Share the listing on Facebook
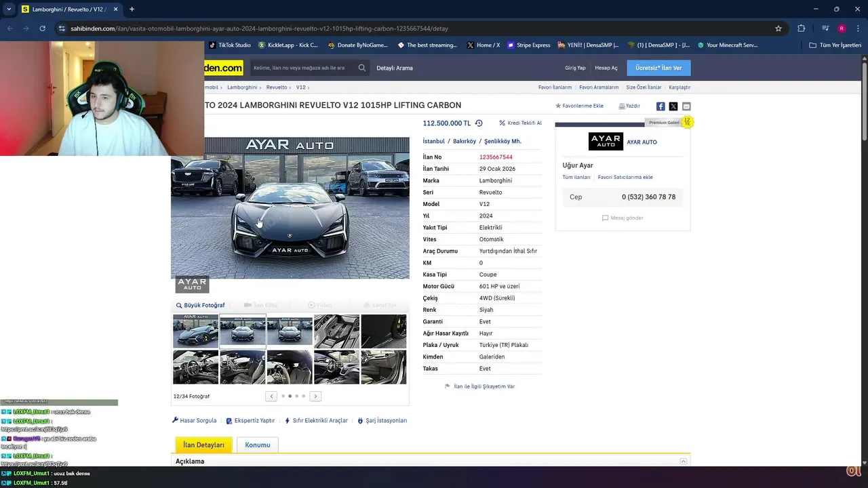The image size is (868, 488). pos(660,106)
